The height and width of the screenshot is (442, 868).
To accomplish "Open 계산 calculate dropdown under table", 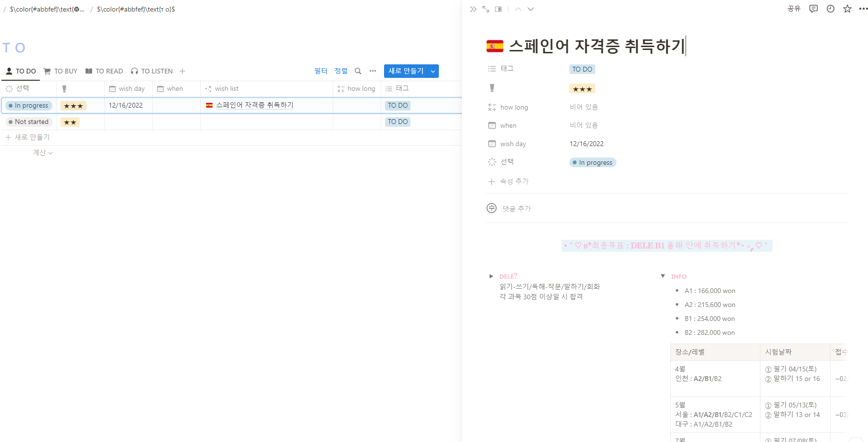I will click(x=42, y=153).
